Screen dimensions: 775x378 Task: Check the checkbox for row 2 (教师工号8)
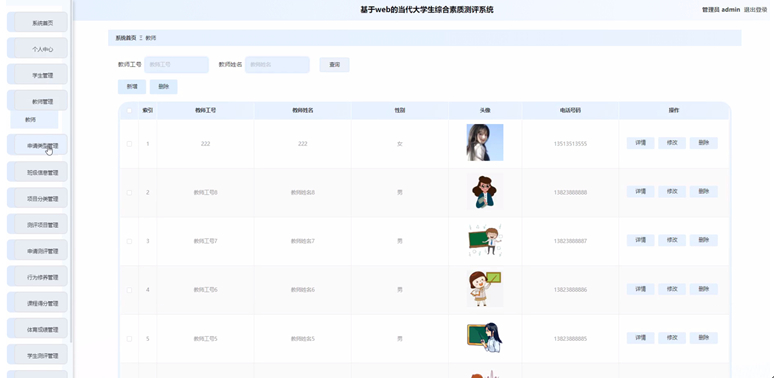coord(129,192)
